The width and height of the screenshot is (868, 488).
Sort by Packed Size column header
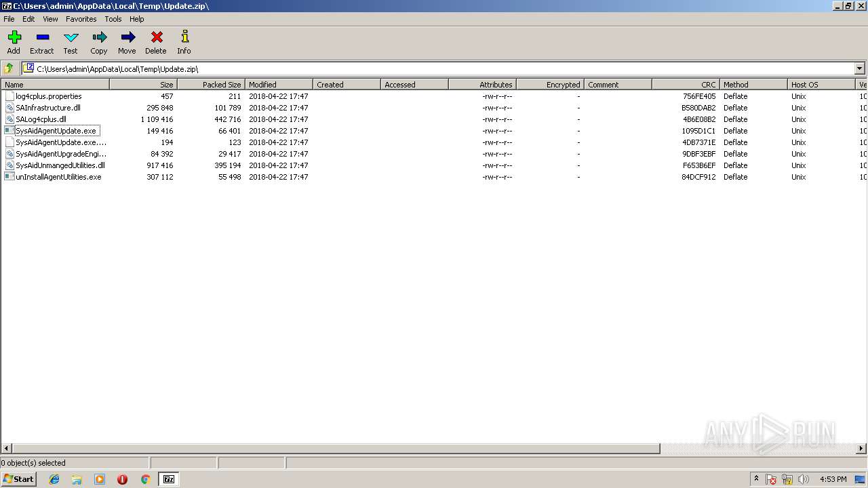tap(211, 85)
